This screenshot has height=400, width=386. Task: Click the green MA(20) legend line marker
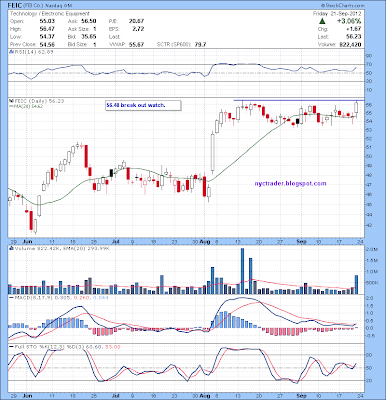click(x=10, y=106)
